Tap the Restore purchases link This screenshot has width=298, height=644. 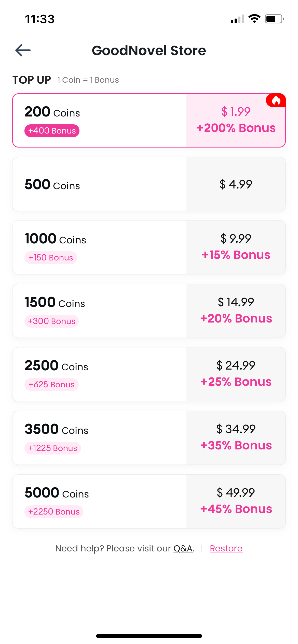click(226, 549)
